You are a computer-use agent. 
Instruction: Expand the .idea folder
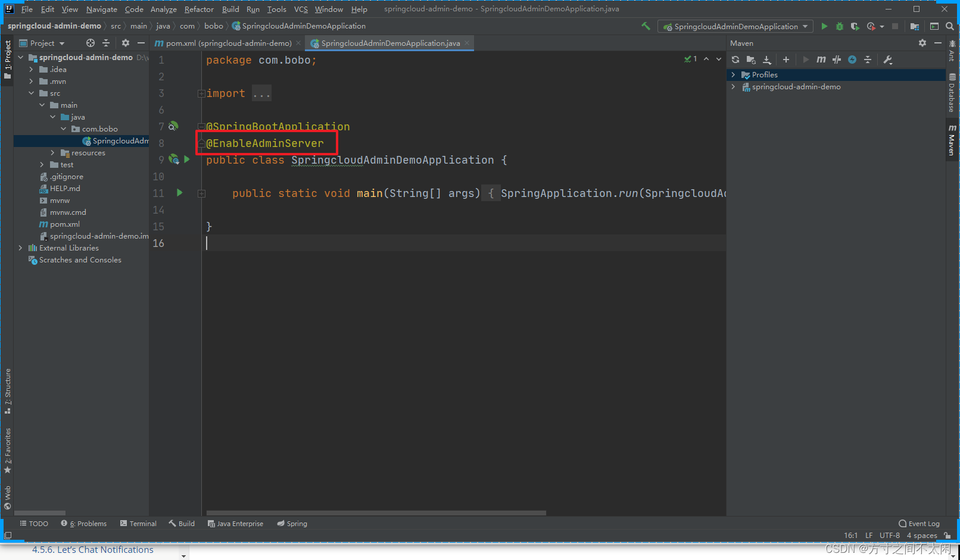coord(31,69)
